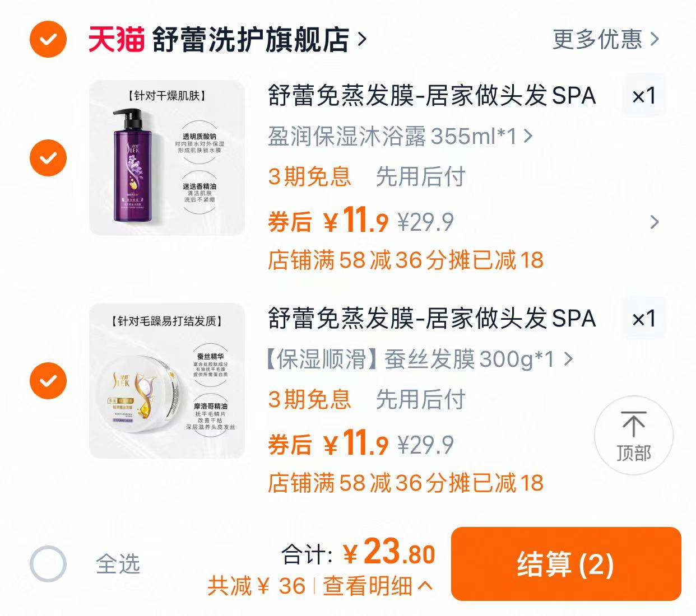Click the 顶部 back-to-top icon
The image size is (696, 616).
[634, 436]
